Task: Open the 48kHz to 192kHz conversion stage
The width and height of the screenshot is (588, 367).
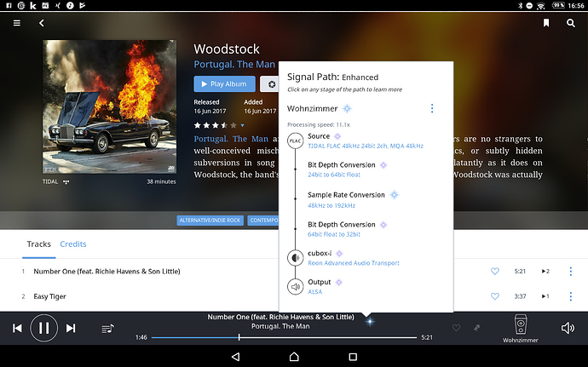Action: 331,205
